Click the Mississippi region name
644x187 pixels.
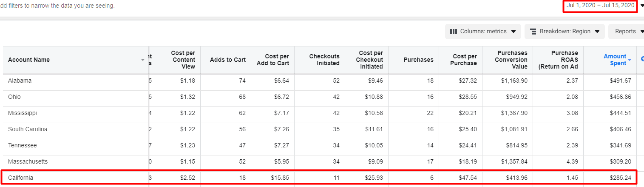pyautogui.click(x=23, y=113)
